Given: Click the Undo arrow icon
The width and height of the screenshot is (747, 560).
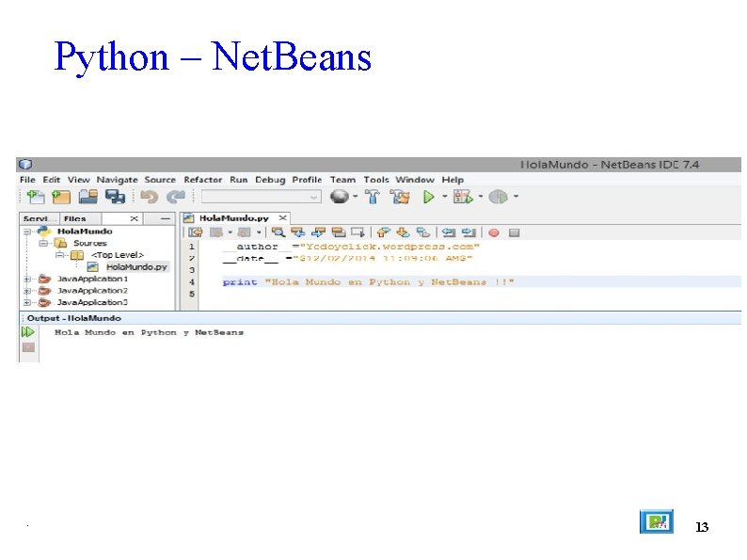Looking at the screenshot, I should (x=150, y=197).
